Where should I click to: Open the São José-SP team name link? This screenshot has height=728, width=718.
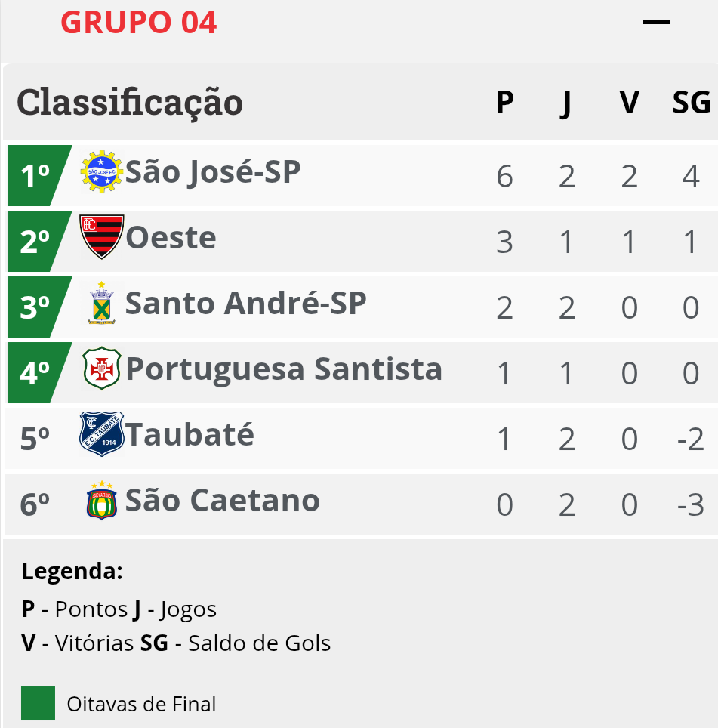213,172
